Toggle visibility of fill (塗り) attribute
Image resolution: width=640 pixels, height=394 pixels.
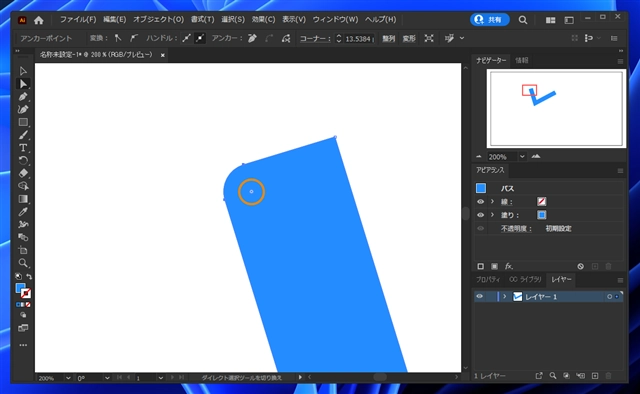480,215
